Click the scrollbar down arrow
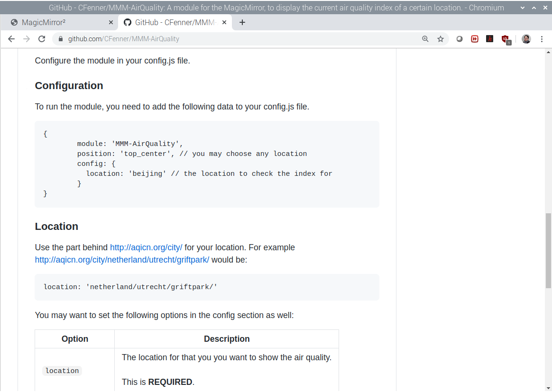Screen dimensions: 552x392 [548, 388]
